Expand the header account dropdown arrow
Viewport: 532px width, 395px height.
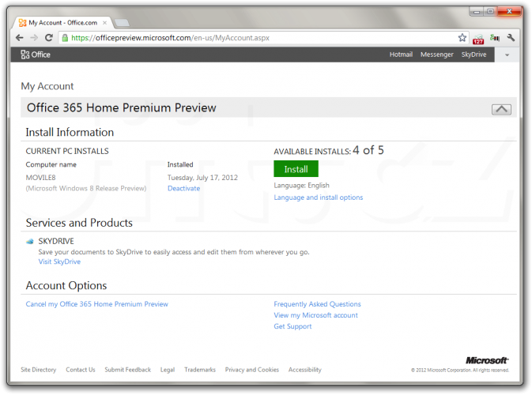click(507, 55)
